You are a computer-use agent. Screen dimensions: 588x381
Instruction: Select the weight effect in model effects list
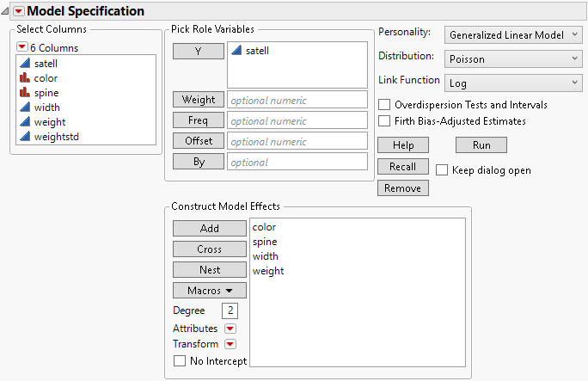click(x=268, y=271)
